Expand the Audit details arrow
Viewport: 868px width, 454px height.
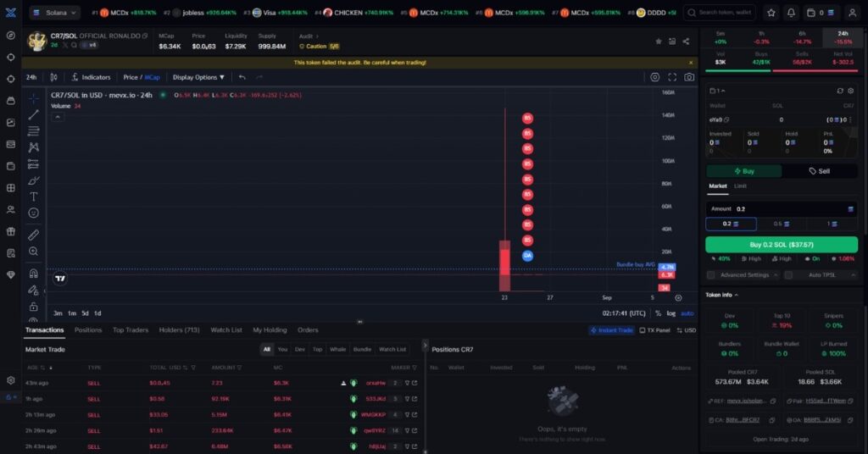coord(317,36)
